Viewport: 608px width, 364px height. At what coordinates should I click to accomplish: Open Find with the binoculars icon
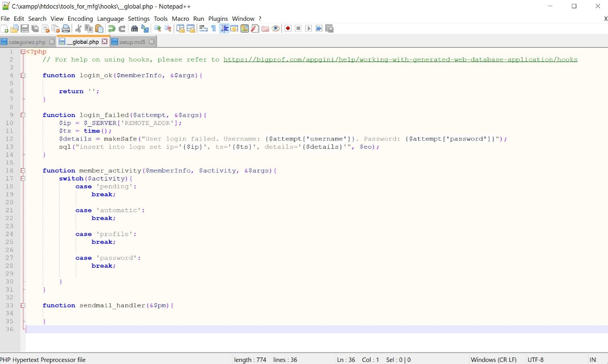click(x=134, y=29)
